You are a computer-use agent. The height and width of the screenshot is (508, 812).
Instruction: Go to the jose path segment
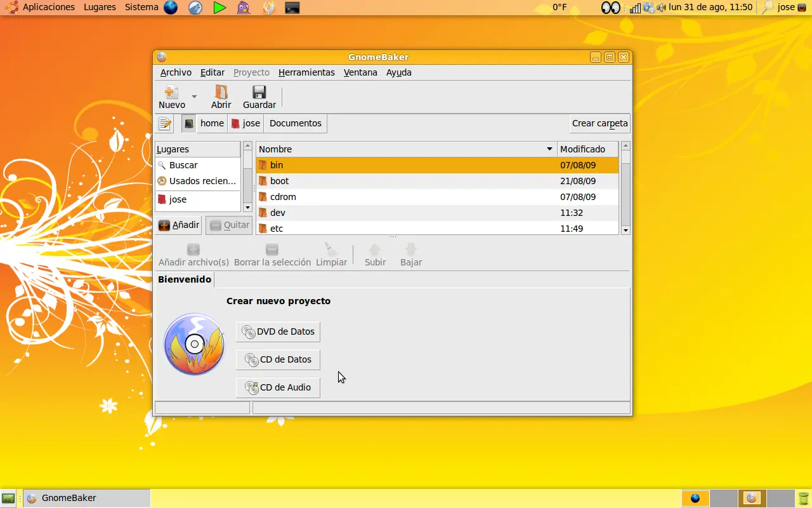tap(246, 124)
